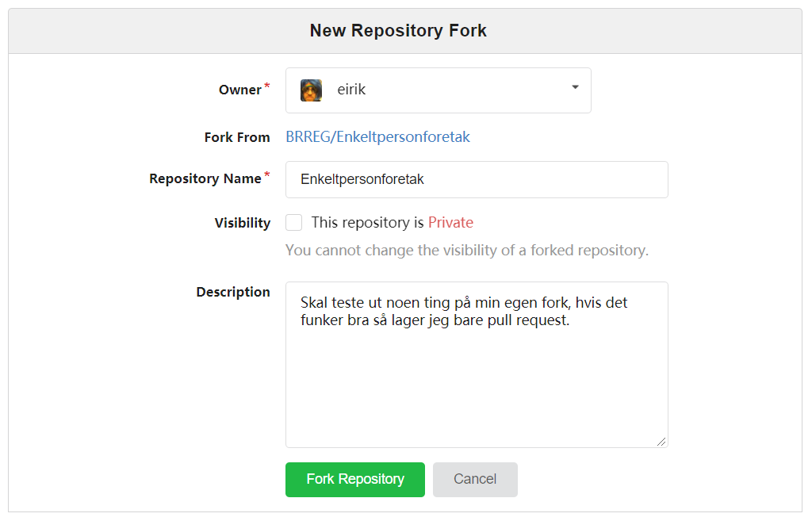Click the Owner field label
The height and width of the screenshot is (521, 812).
coord(239,90)
